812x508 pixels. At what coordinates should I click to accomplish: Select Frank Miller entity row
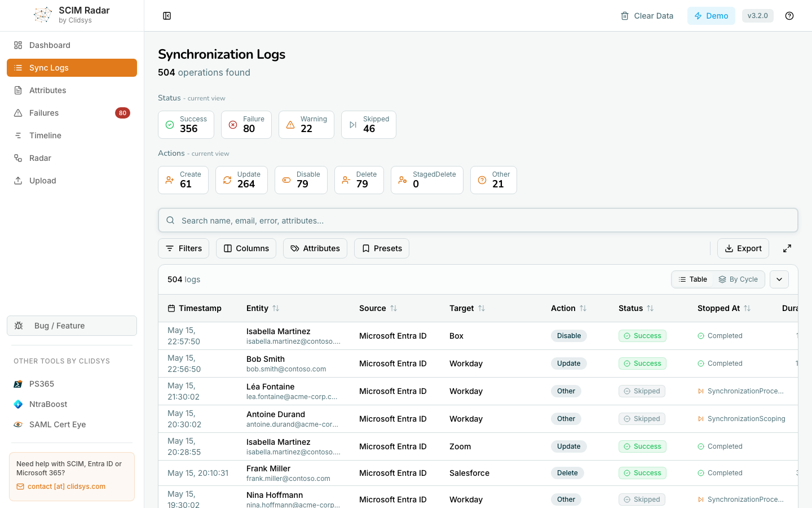point(478,473)
